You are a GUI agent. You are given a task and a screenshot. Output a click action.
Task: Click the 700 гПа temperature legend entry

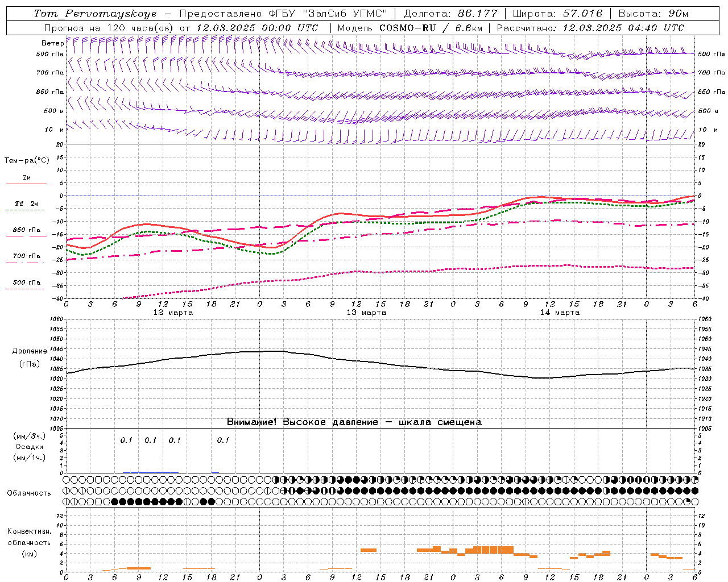coord(26,256)
